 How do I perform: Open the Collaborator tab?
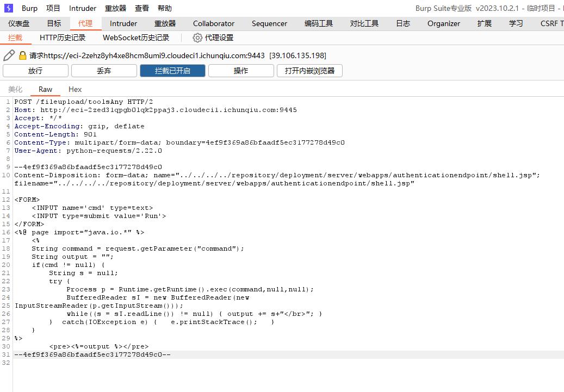click(x=214, y=23)
